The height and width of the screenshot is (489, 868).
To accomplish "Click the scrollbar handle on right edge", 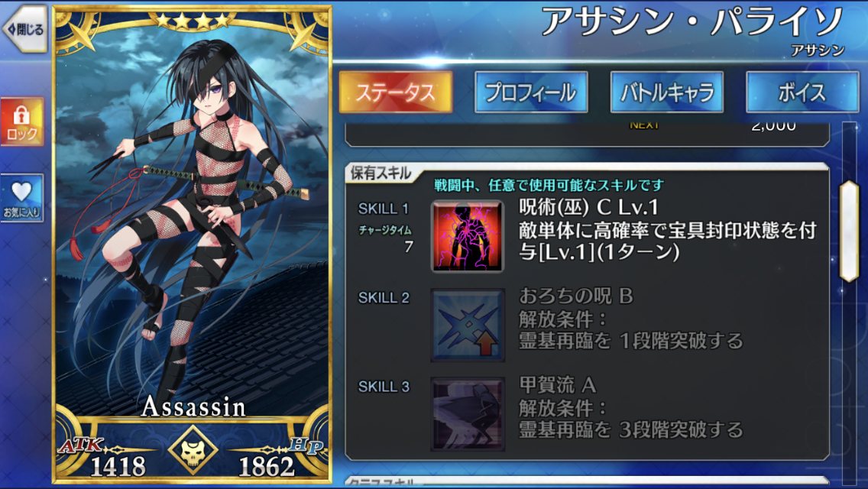I will [849, 231].
